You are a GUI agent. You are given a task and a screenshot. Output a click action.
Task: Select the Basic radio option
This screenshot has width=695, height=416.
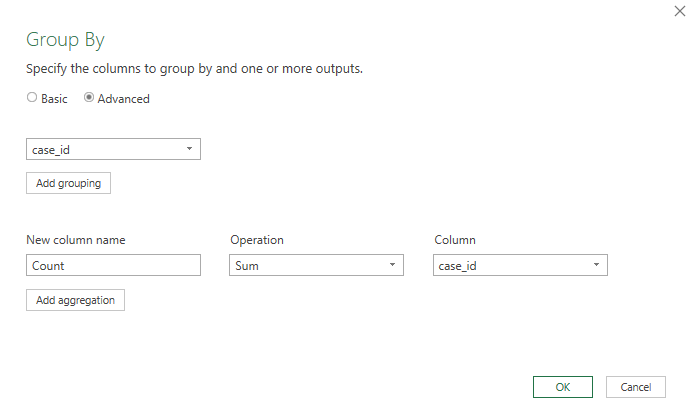point(31,97)
